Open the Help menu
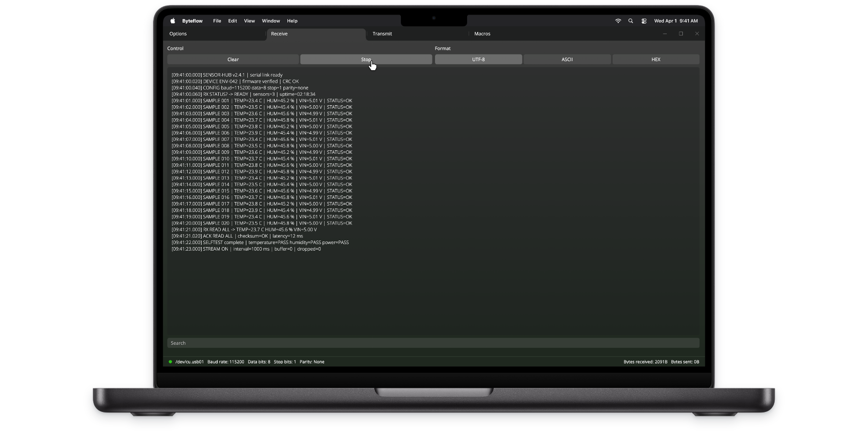Image resolution: width=868 pixels, height=431 pixels. (x=292, y=21)
